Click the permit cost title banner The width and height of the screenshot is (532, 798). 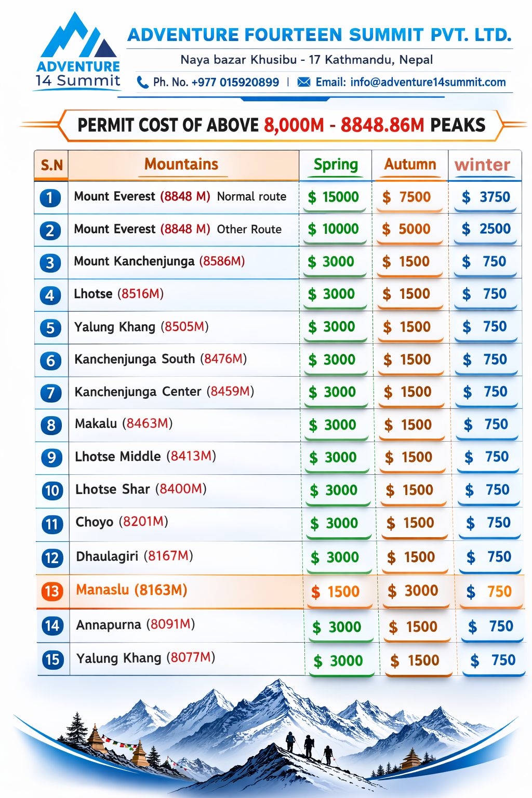pos(281,125)
